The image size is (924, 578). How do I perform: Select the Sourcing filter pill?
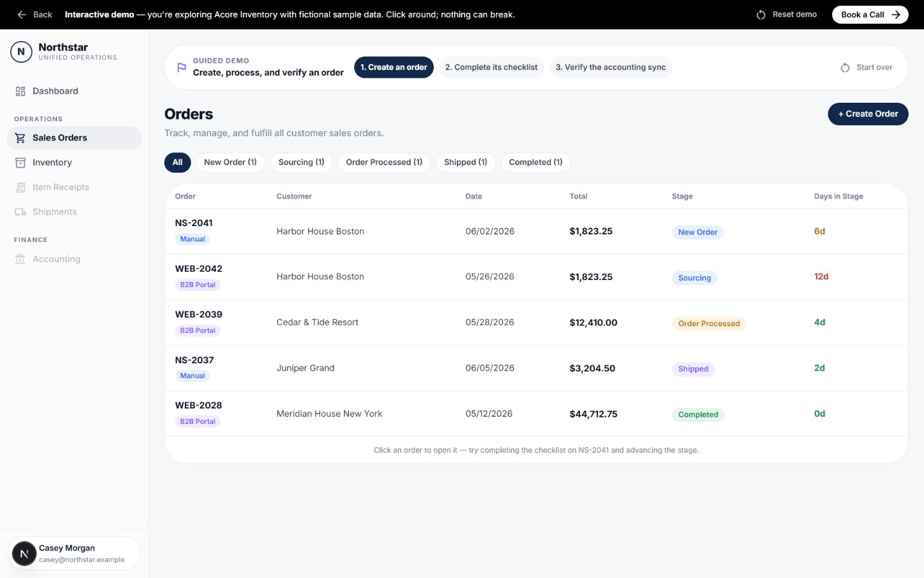point(302,162)
